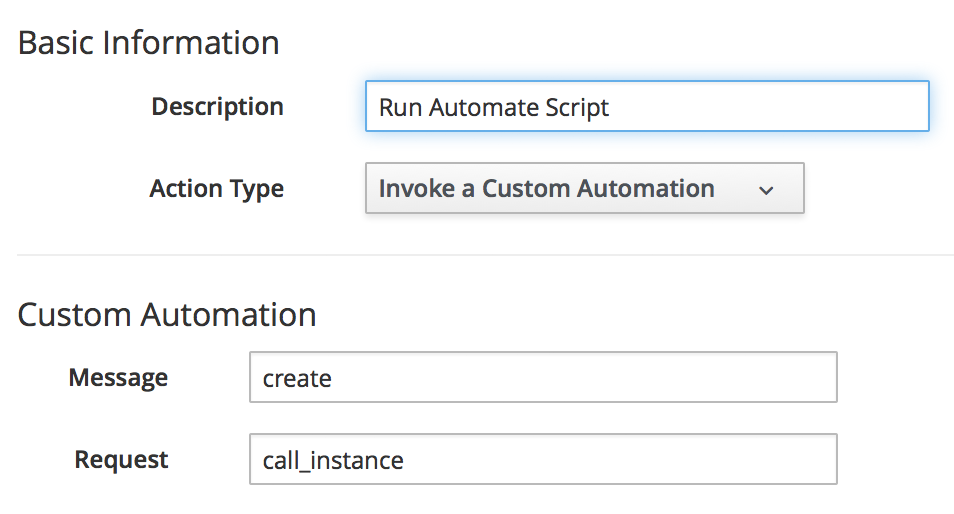Click into the Message text box
Image resolution: width=954 pixels, height=514 pixels.
[x=542, y=378]
